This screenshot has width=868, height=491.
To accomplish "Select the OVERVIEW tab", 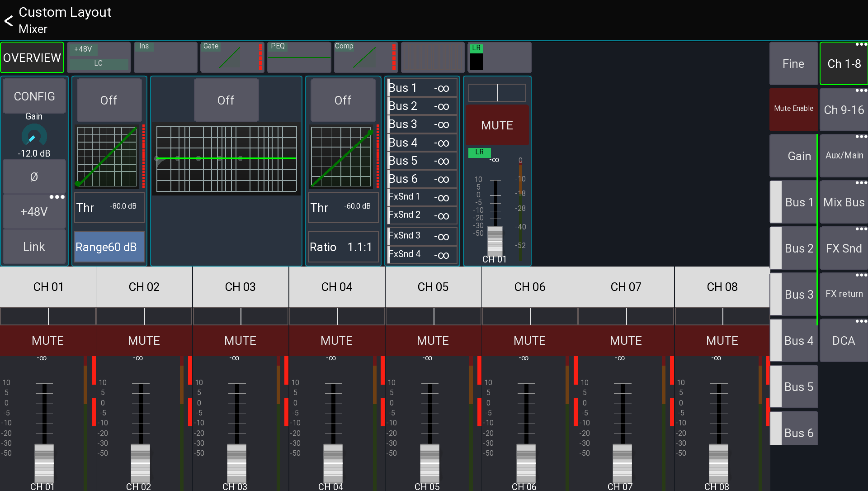I will tap(32, 57).
